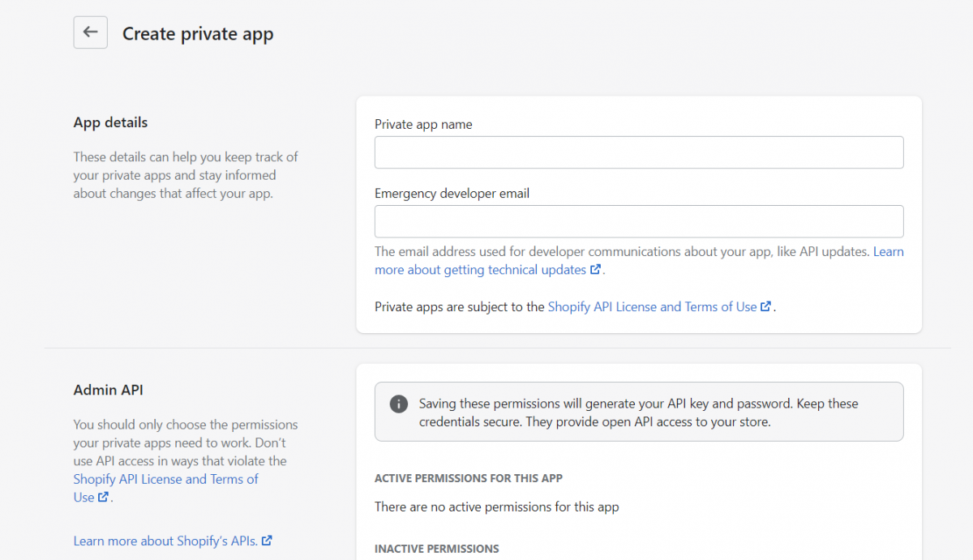Open 'Learn more about getting technical updates' link
973x560 pixels.
480,270
